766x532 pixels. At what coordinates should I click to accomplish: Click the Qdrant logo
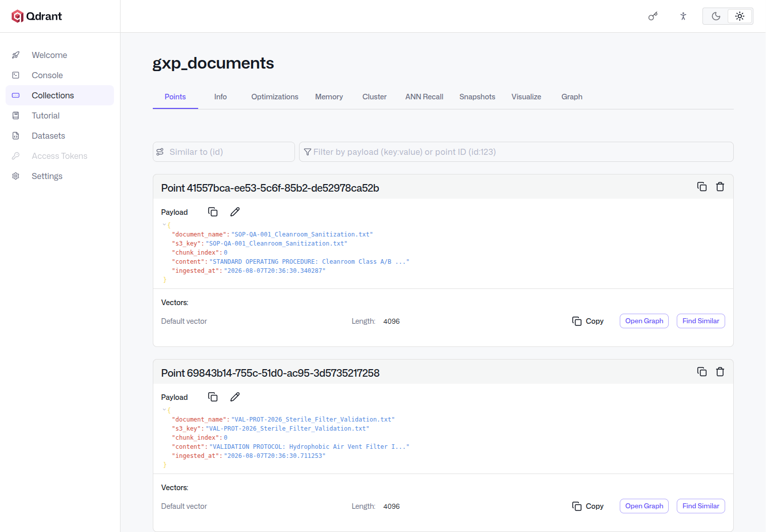click(x=37, y=16)
